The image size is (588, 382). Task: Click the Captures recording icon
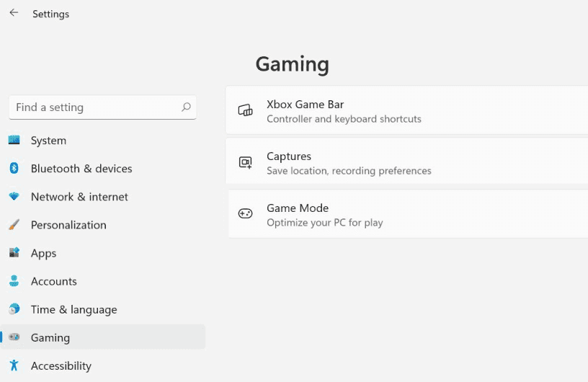(245, 162)
